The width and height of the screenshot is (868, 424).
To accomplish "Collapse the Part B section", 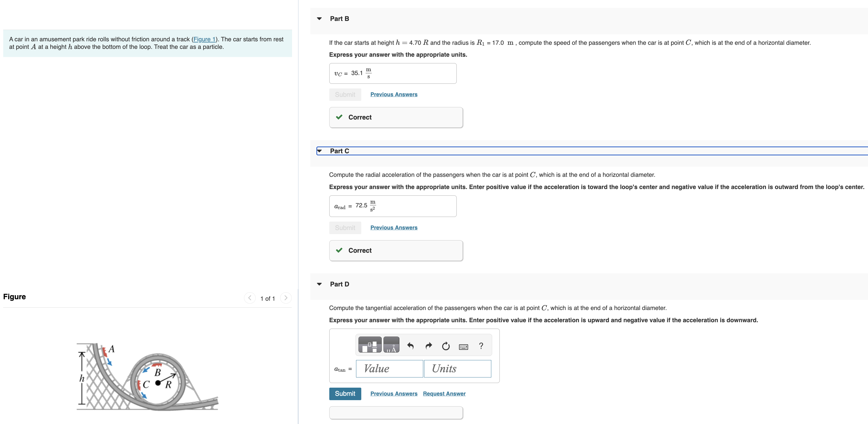I will coord(319,19).
